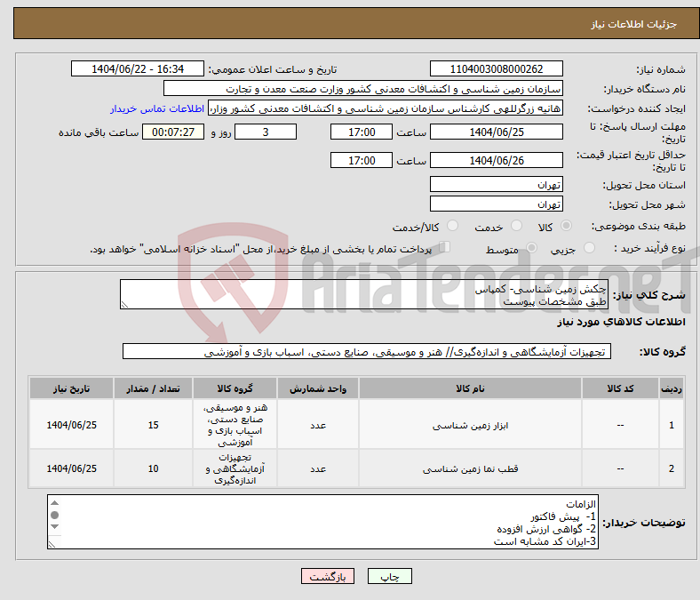This screenshot has height=600, width=700.
Task: Select the متوسط purchase type radio
Action: pyautogui.click(x=531, y=247)
